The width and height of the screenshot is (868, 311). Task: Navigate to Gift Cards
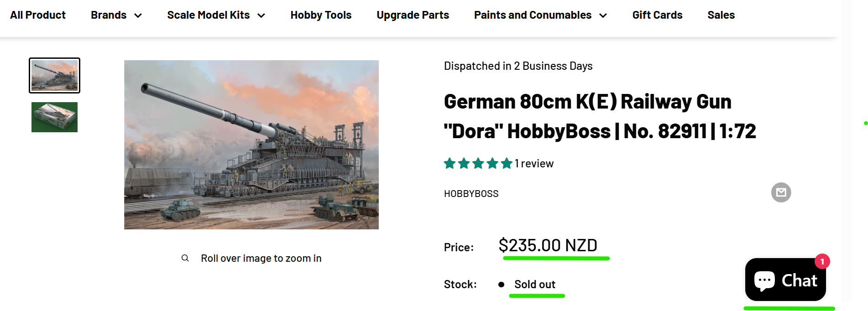657,15
